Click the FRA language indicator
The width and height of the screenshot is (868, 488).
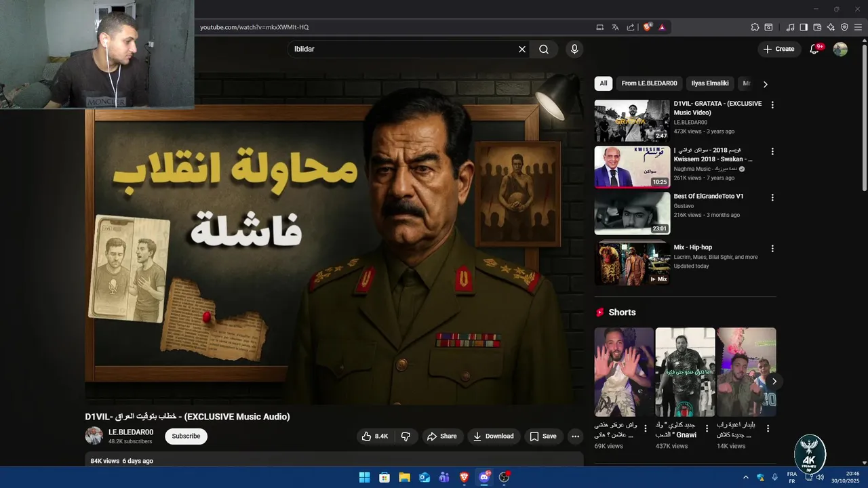[x=792, y=477]
